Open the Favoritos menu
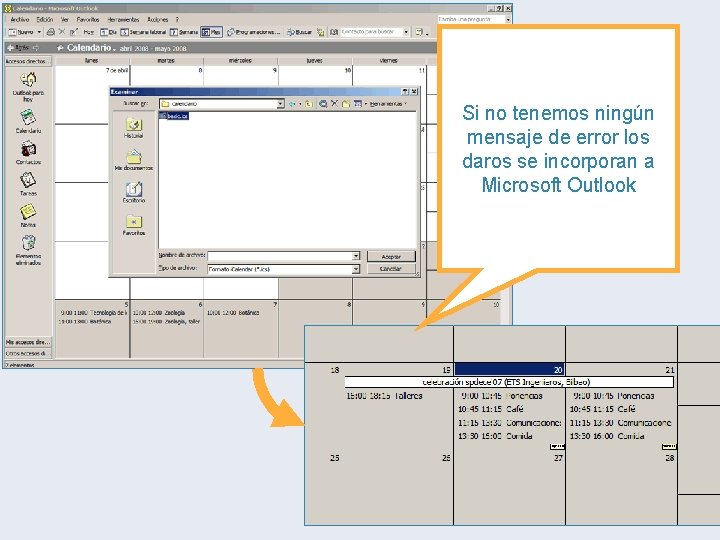Image resolution: width=720 pixels, height=540 pixels. (x=88, y=19)
